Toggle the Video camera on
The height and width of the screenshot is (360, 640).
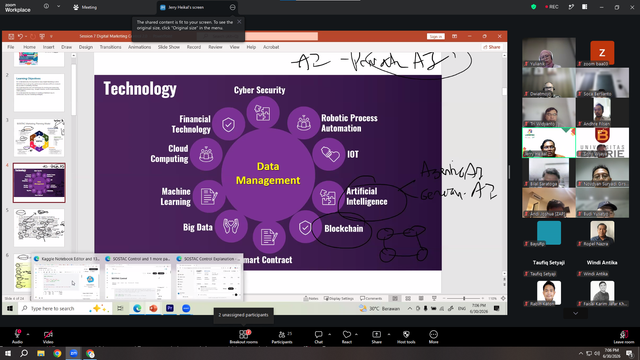(x=48, y=336)
